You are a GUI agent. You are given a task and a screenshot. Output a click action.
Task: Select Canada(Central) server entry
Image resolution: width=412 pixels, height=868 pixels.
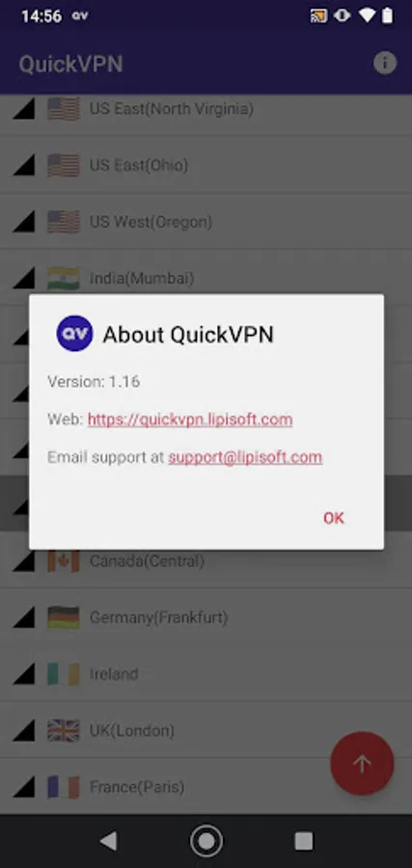tap(206, 562)
